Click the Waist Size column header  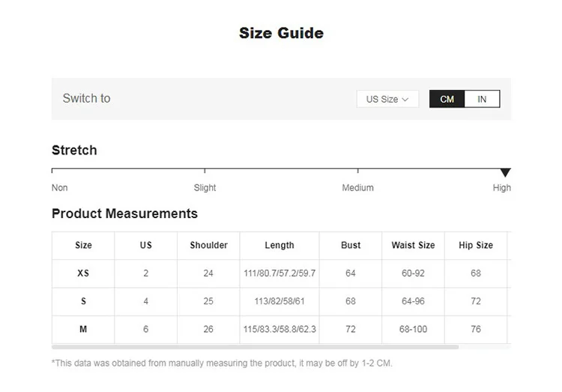(413, 245)
